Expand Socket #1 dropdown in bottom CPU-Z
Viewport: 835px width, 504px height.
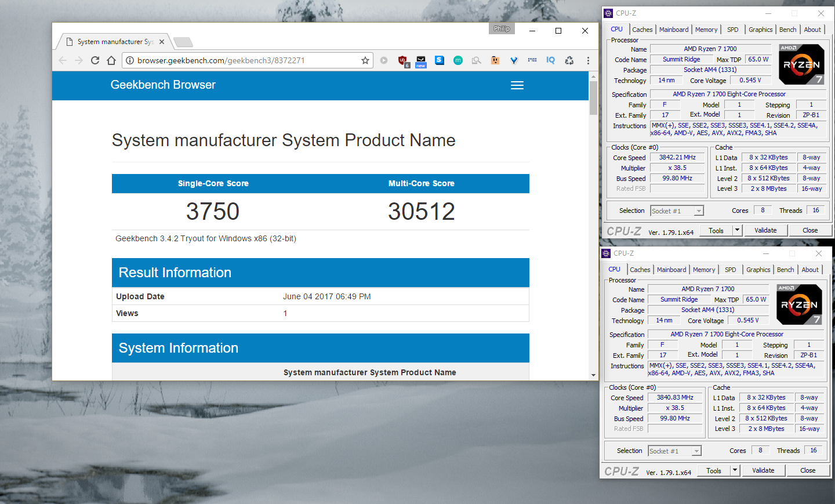[x=696, y=451]
